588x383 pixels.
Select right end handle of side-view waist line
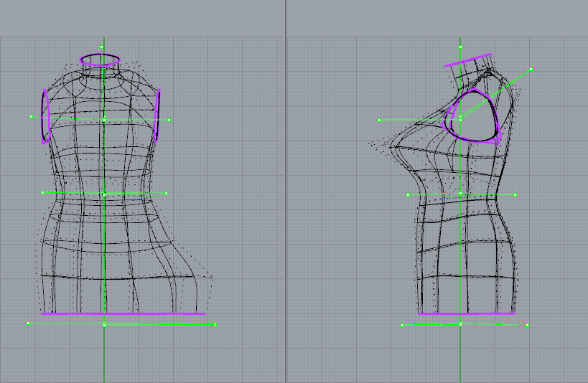click(x=515, y=195)
